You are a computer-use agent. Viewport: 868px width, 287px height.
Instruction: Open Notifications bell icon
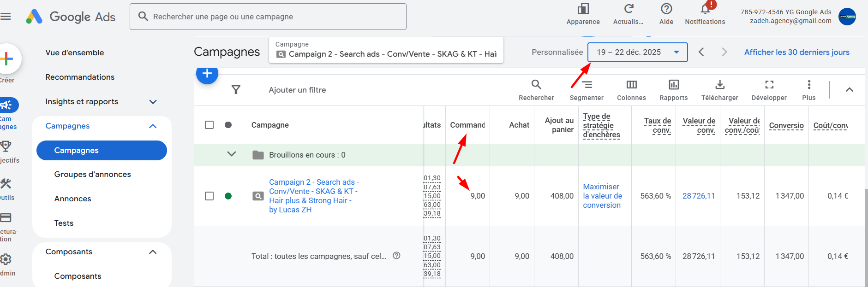(705, 10)
